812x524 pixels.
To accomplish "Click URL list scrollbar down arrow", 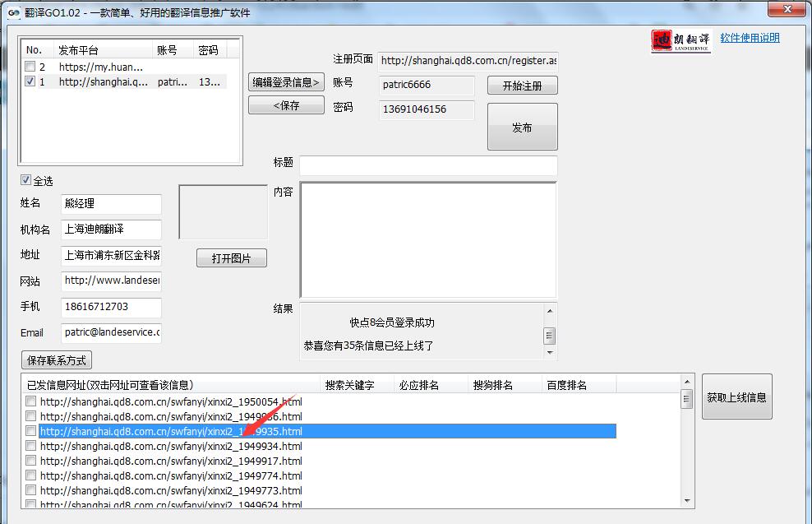I will point(687,501).
